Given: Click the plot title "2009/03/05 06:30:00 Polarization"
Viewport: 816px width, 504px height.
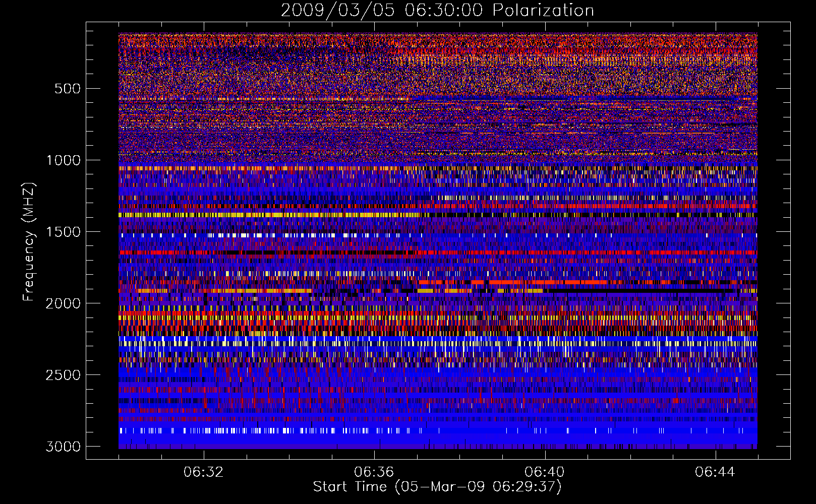Looking at the screenshot, I should (437, 10).
